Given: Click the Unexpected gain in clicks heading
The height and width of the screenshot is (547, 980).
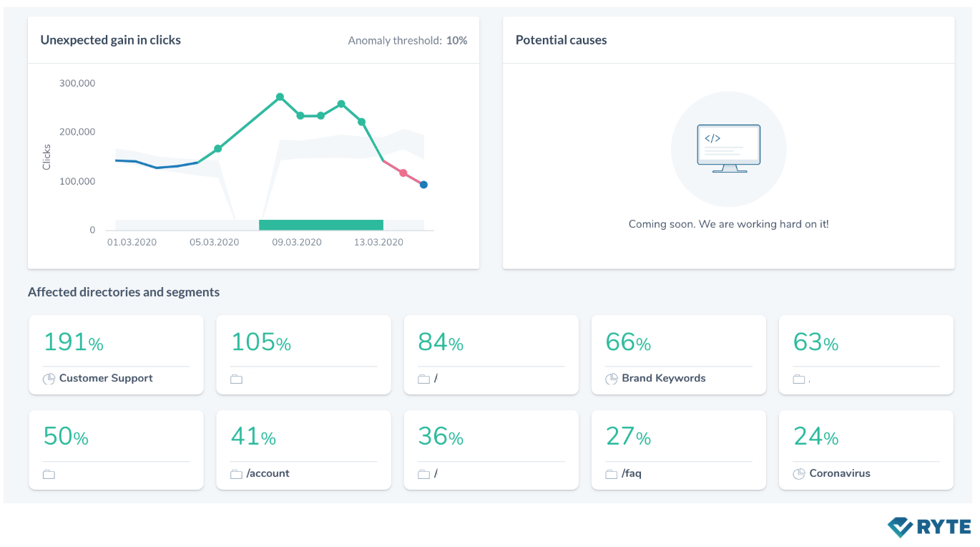Looking at the screenshot, I should (x=111, y=40).
